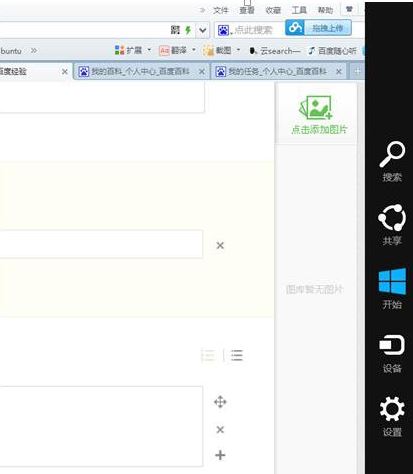Switch to the 我的百科_个人中心 tab
The width and height of the screenshot is (413, 474).
click(141, 71)
